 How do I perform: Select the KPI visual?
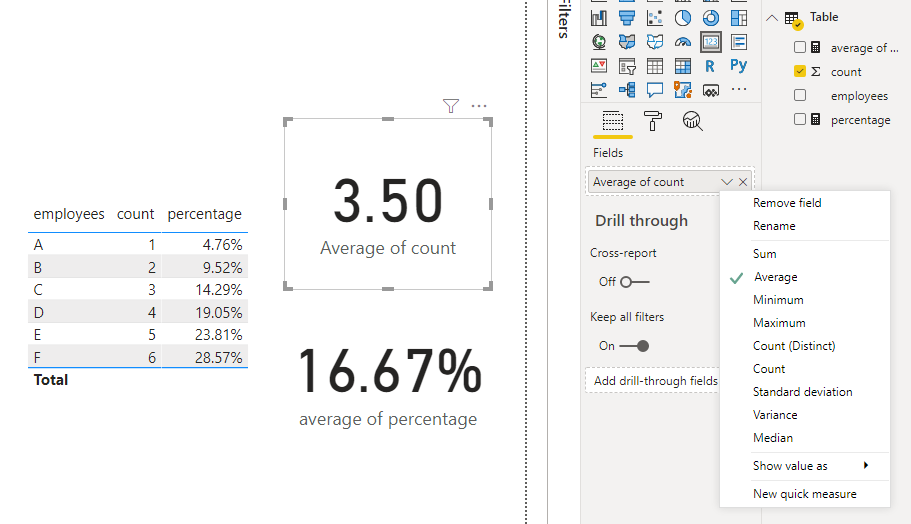click(599, 66)
